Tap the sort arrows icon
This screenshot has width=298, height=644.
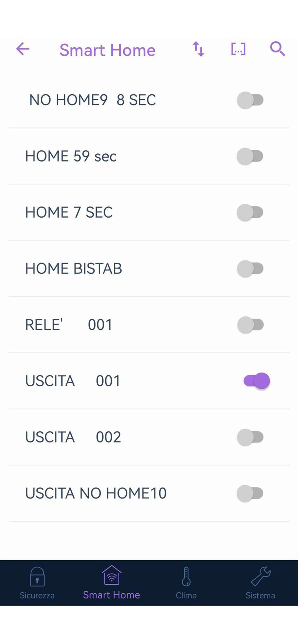pyautogui.click(x=198, y=49)
